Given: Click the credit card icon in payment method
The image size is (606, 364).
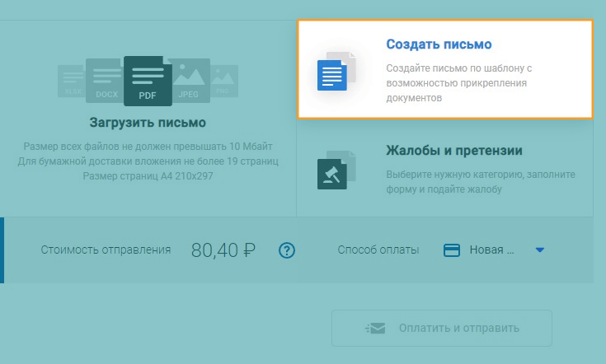Looking at the screenshot, I should 452,250.
